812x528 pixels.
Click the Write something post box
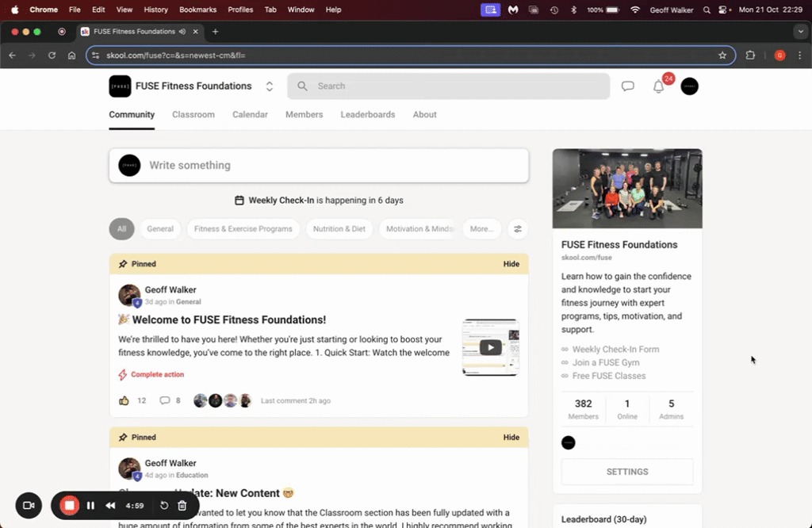click(319, 166)
